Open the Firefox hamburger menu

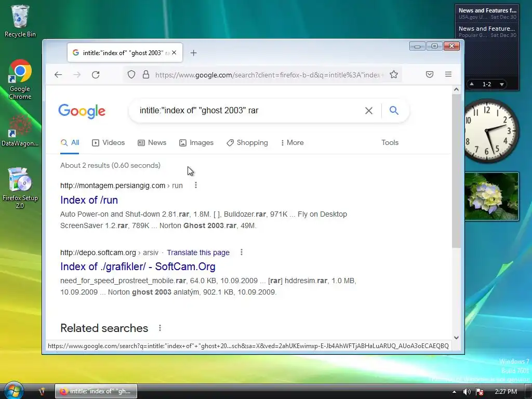pyautogui.click(x=448, y=74)
